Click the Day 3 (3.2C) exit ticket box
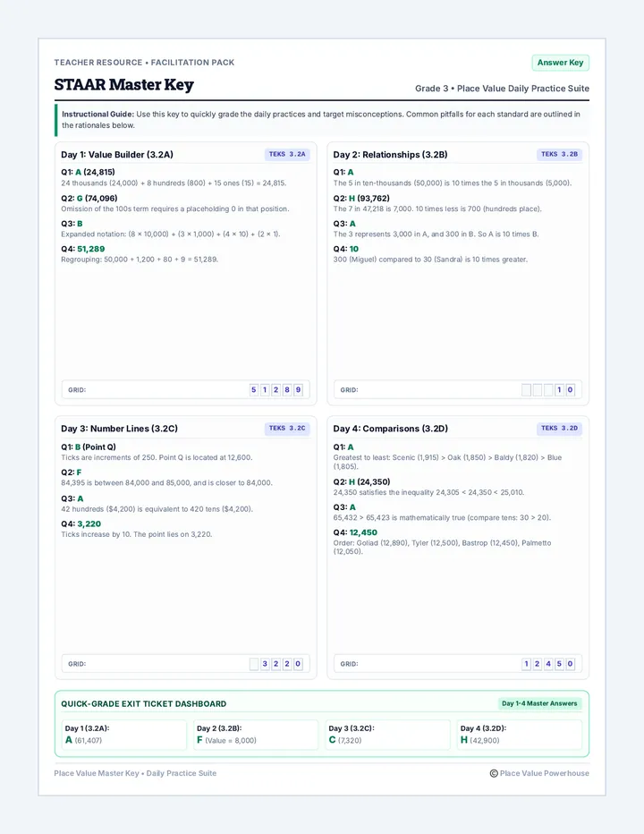The height and width of the screenshot is (834, 644). (x=387, y=735)
